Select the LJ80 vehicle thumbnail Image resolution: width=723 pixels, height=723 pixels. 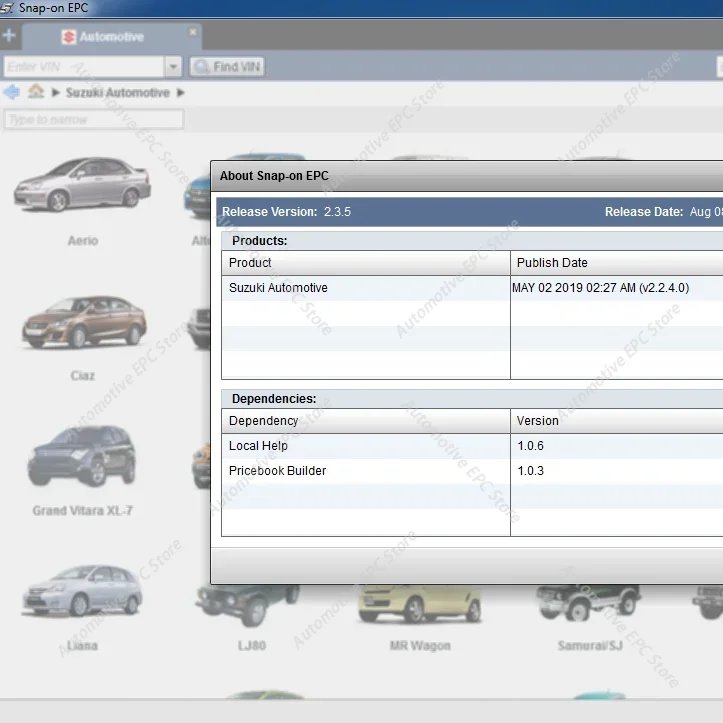249,605
